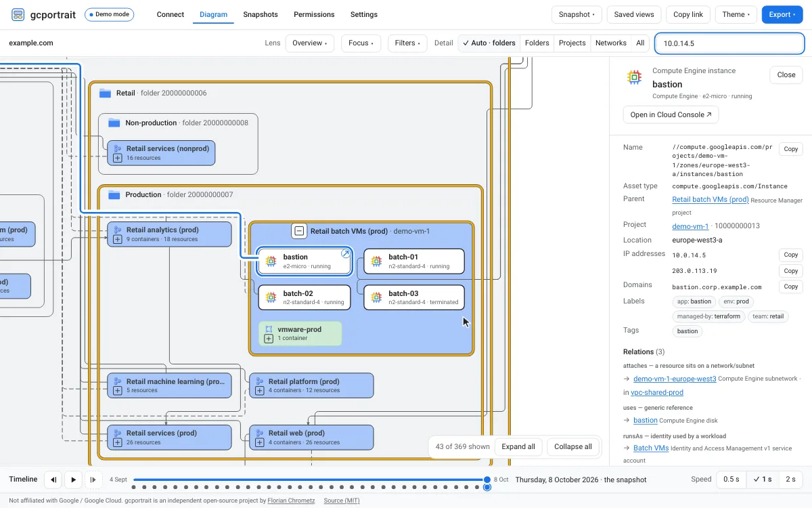Copy the bastion.corp.example.com domain

click(791, 287)
